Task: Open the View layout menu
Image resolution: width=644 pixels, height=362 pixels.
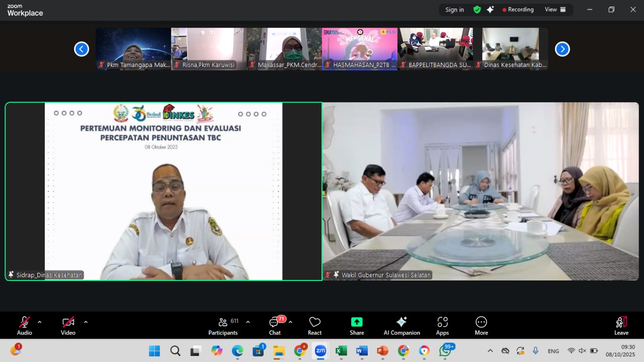Action: point(555,10)
